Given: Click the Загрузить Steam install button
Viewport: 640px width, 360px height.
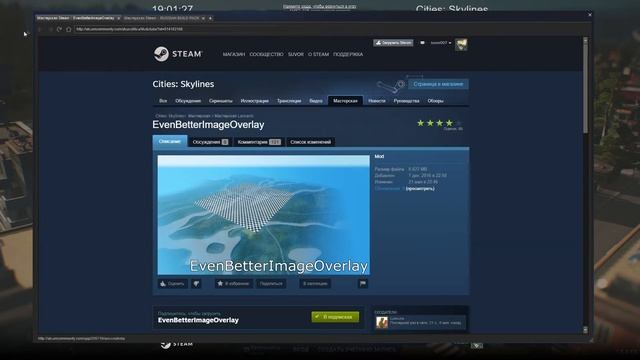Looking at the screenshot, I should pos(393,42).
